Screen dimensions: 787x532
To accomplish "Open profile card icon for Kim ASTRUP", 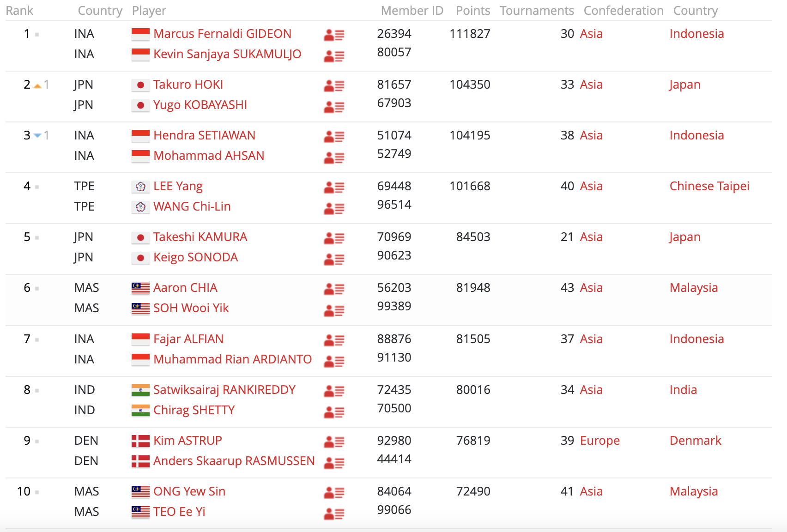I will point(334,441).
